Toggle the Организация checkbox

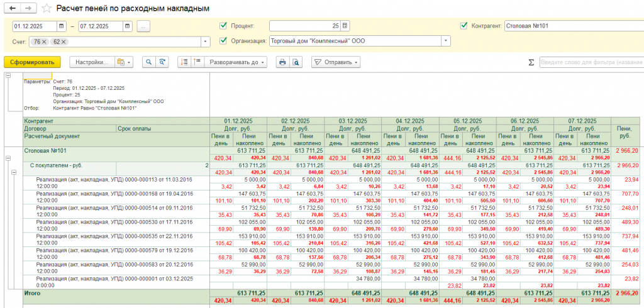(223, 41)
